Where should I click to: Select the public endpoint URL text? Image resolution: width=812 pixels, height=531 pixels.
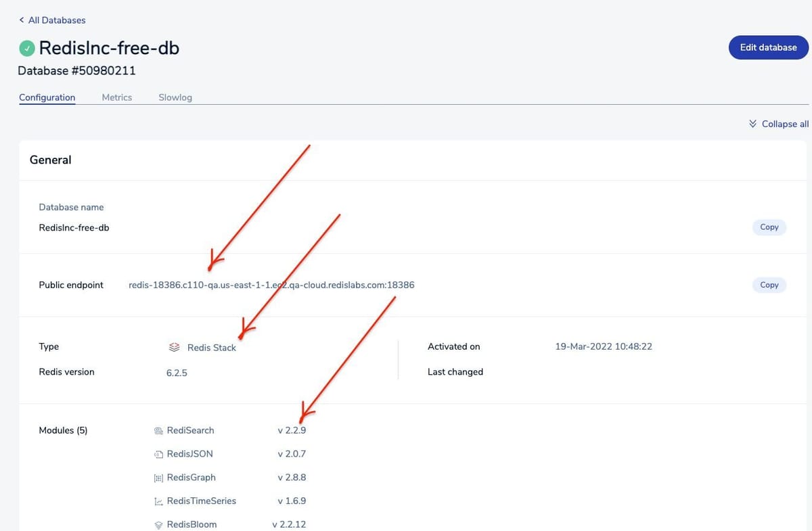pyautogui.click(x=271, y=285)
